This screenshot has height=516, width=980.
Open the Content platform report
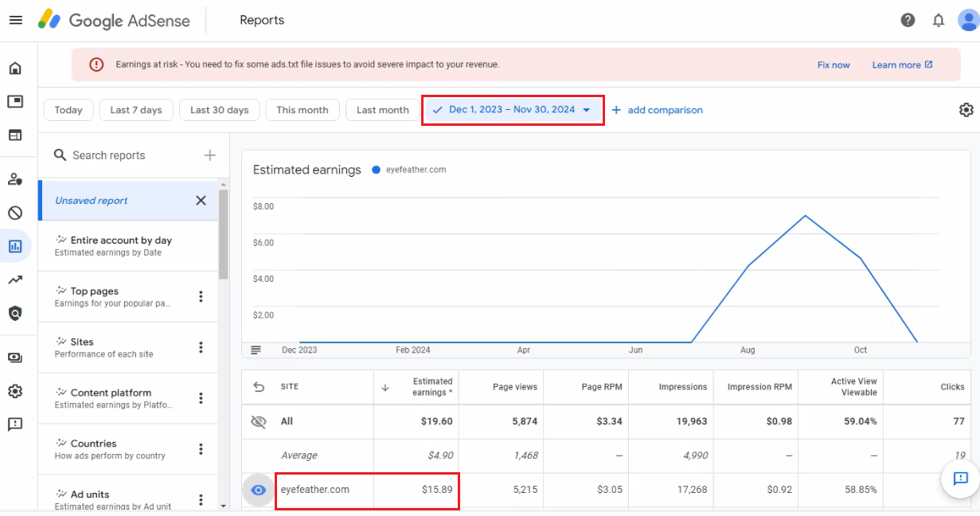tap(127, 399)
